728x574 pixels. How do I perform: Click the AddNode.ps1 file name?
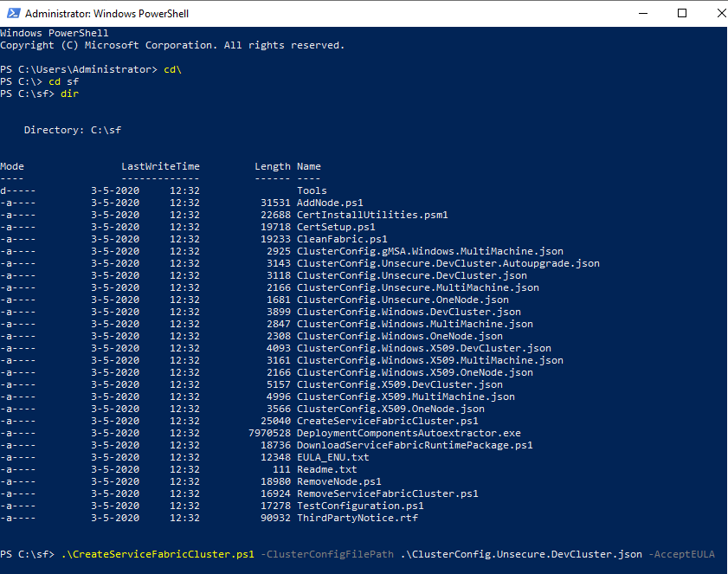(x=330, y=203)
